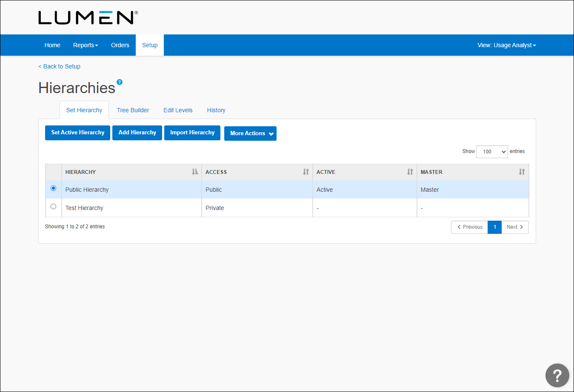Sort by the Access column sort icon
Screen dimensions: 574x392
(306, 172)
